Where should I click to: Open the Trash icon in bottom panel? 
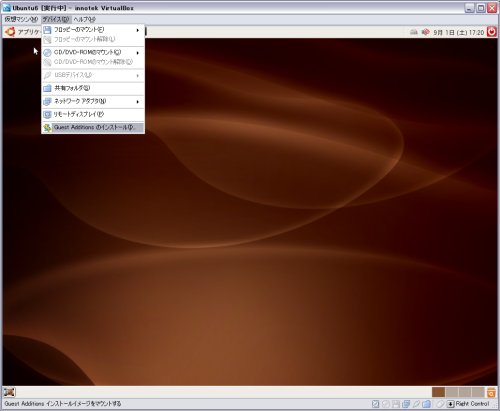pyautogui.click(x=491, y=392)
